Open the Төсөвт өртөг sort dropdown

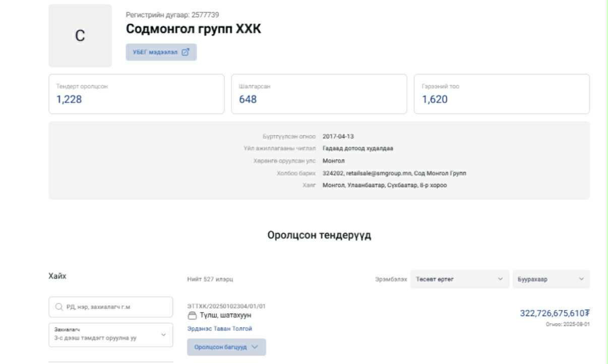(x=459, y=279)
